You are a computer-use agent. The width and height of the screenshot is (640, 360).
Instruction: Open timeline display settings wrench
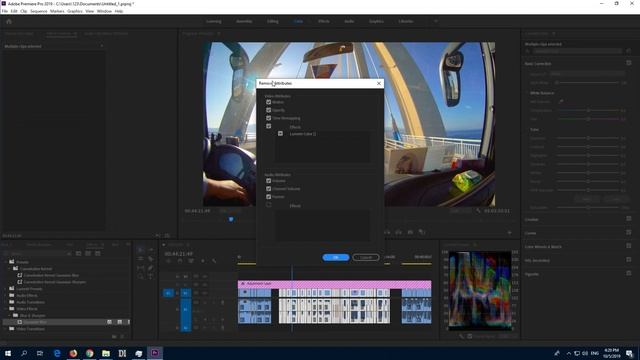pyautogui.click(x=214, y=261)
